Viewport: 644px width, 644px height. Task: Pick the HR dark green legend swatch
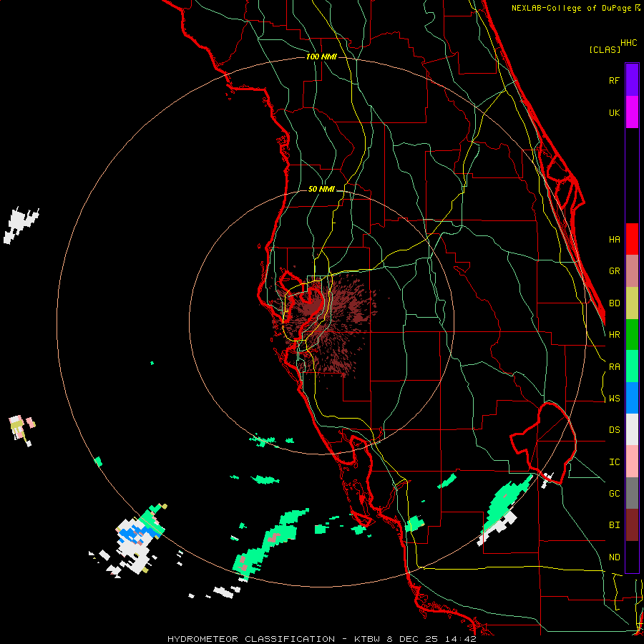pos(632,335)
